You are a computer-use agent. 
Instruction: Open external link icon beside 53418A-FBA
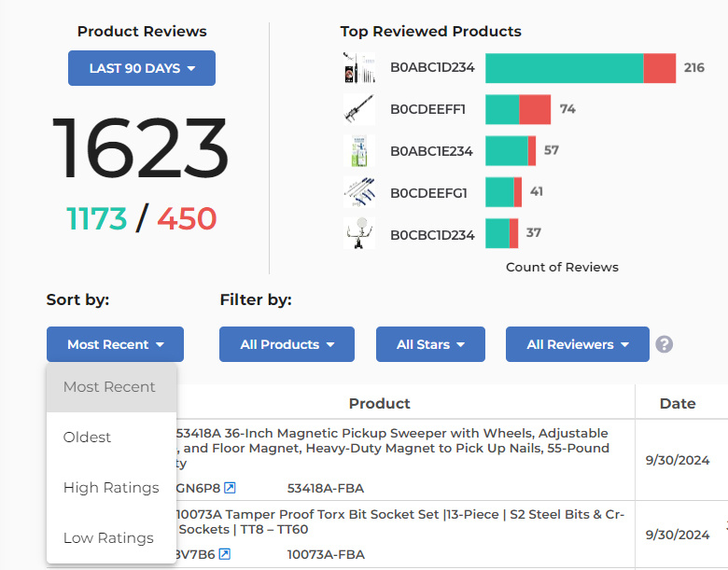230,488
